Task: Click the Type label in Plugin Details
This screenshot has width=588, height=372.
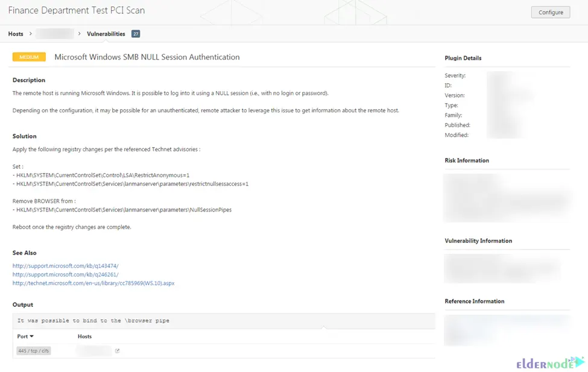Action: click(x=452, y=106)
